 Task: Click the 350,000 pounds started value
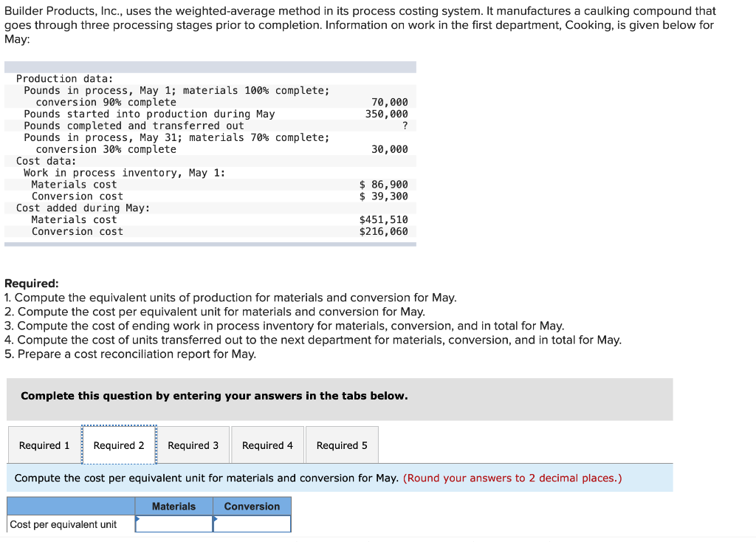tap(387, 114)
